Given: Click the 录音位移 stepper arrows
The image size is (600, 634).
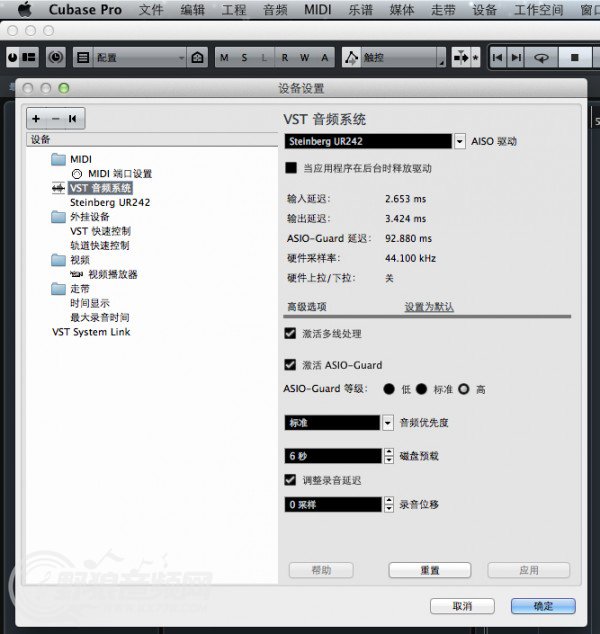Looking at the screenshot, I should coord(389,505).
